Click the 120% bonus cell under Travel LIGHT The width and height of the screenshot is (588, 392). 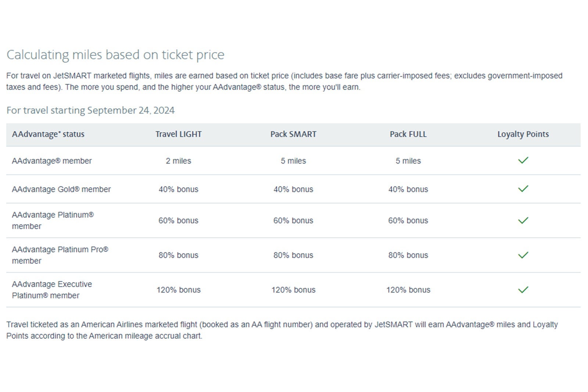coord(178,290)
